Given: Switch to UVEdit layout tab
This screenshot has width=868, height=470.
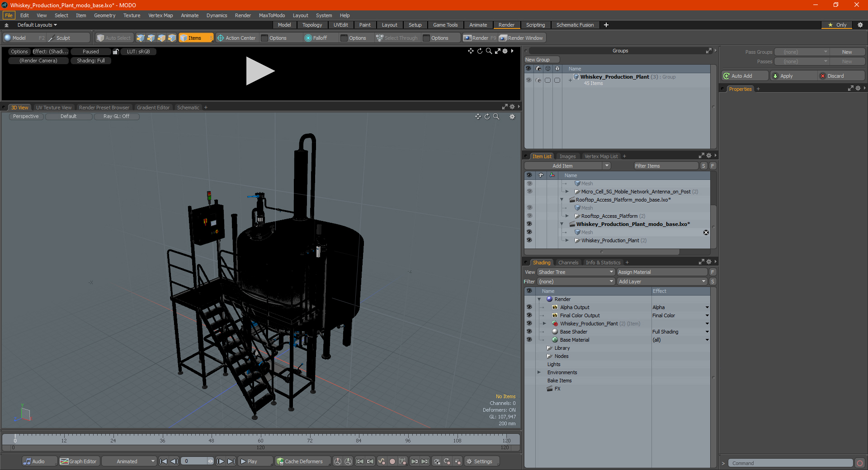Looking at the screenshot, I should (340, 25).
